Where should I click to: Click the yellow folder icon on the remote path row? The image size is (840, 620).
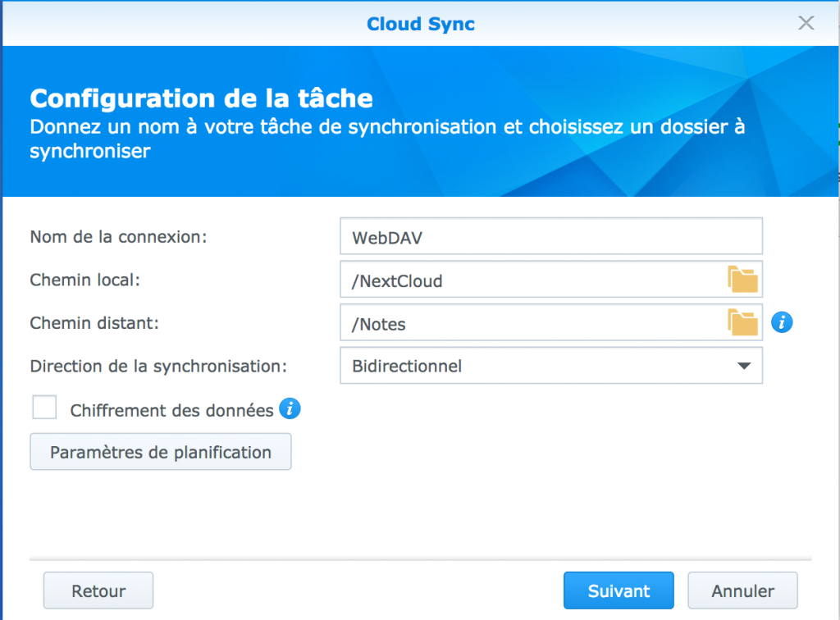coord(743,323)
